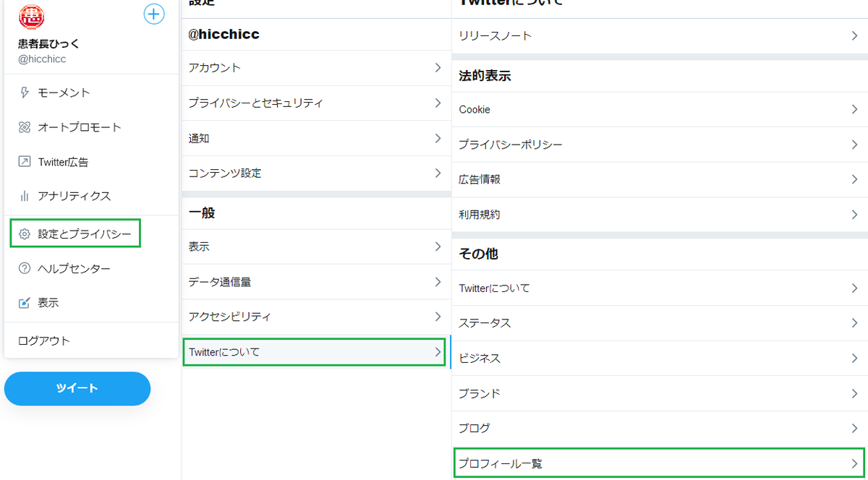Open リリースノート link
868x480 pixels.
(660, 35)
